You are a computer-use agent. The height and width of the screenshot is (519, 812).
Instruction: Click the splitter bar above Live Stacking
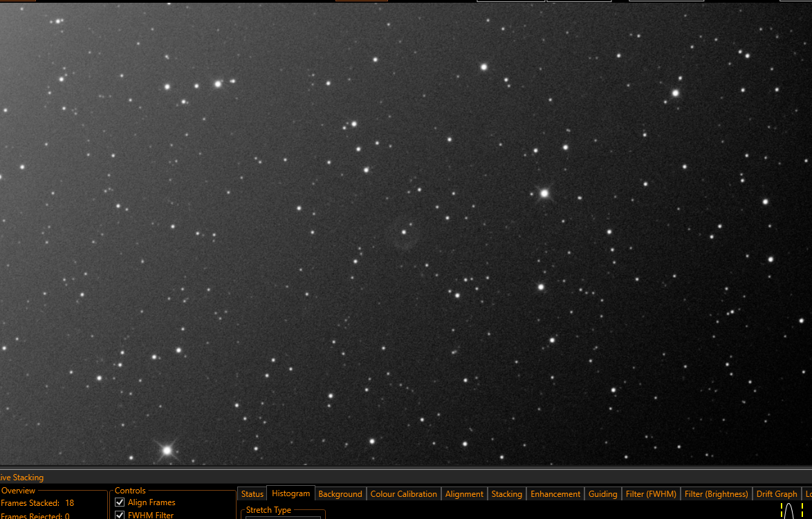click(x=406, y=468)
